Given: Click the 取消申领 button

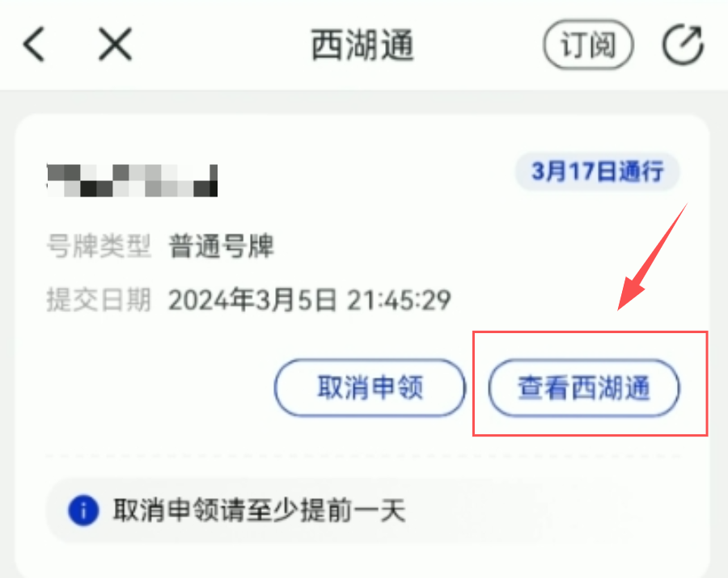Looking at the screenshot, I should [370, 387].
